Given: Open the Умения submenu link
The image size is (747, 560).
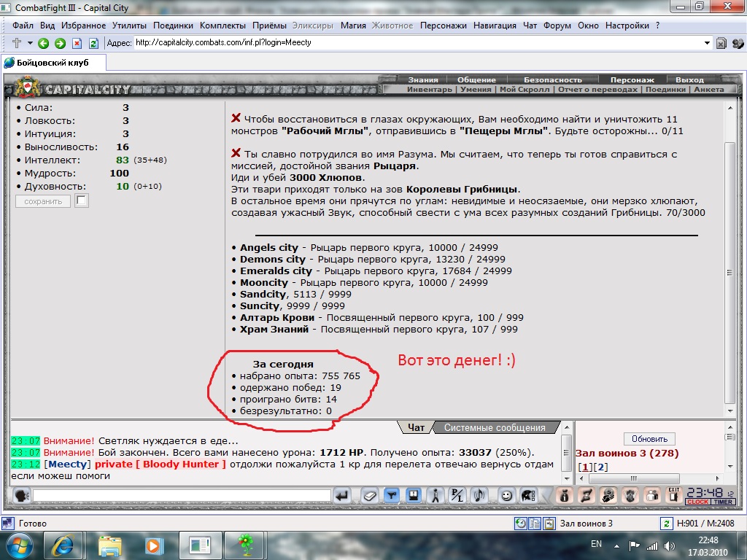Looking at the screenshot, I should 476,89.
